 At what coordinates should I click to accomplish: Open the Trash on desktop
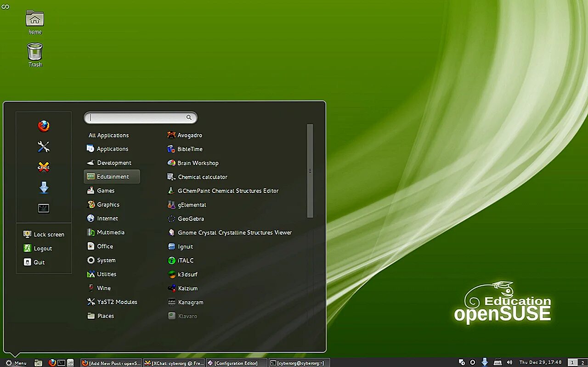tap(35, 55)
